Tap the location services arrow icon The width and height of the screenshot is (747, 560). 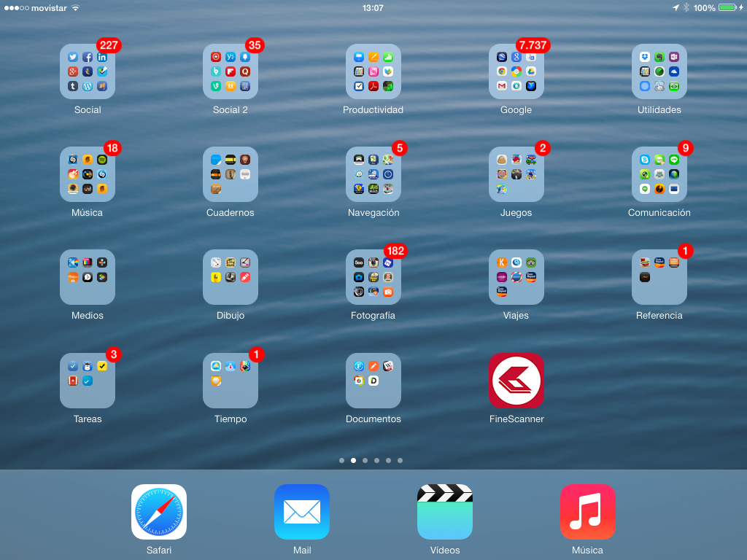tap(676, 7)
